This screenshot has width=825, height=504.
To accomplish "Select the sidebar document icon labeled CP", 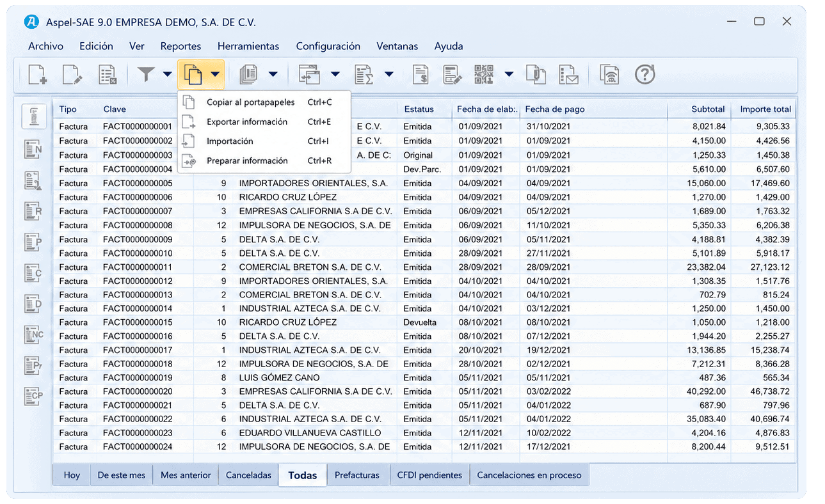I will pos(34,397).
